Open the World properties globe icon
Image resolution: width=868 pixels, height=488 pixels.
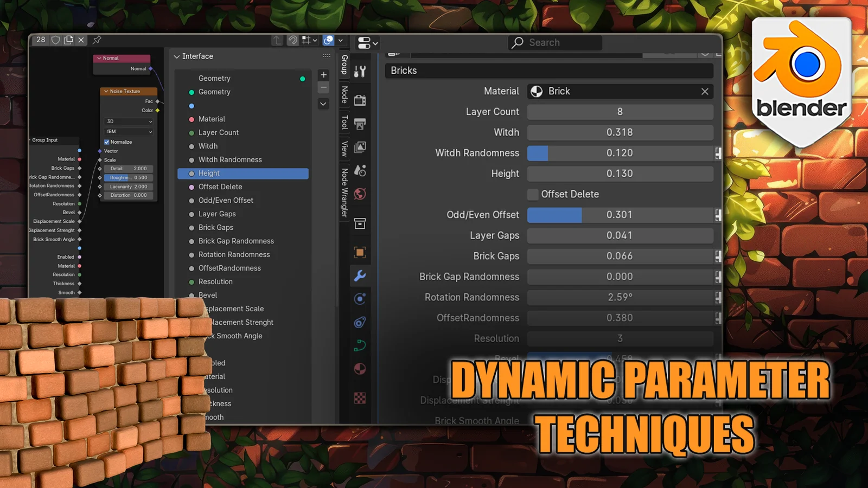(360, 194)
